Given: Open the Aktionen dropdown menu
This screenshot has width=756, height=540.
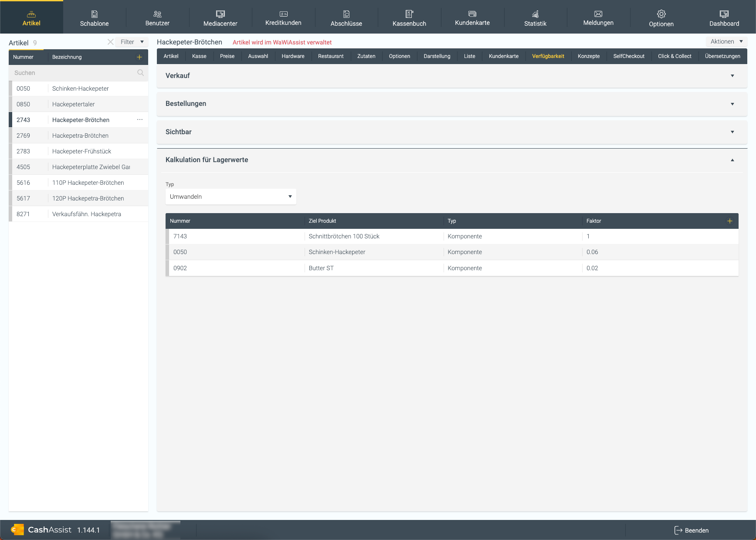Looking at the screenshot, I should (726, 41).
